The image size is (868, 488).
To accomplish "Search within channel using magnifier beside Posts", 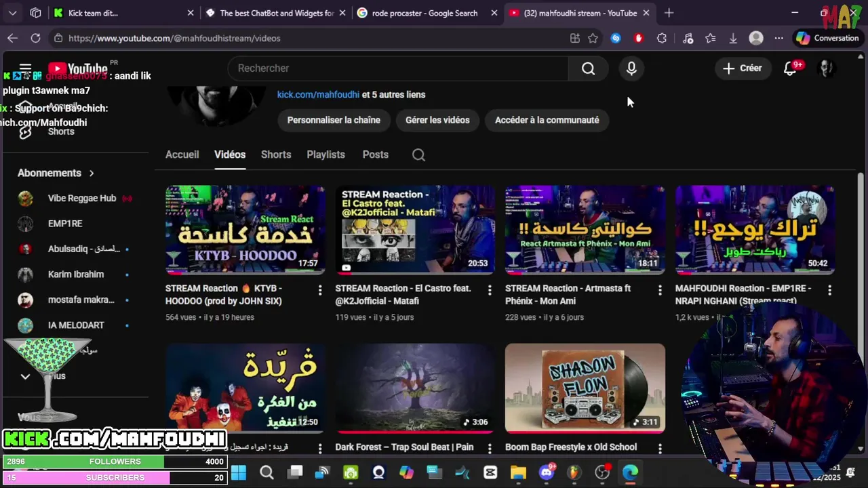I will coord(418,155).
